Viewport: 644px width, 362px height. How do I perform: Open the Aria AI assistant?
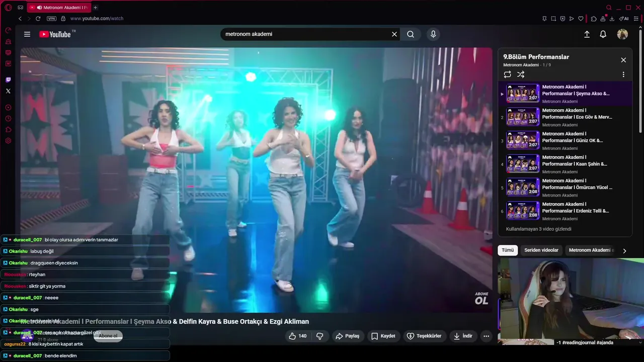(x=624, y=19)
